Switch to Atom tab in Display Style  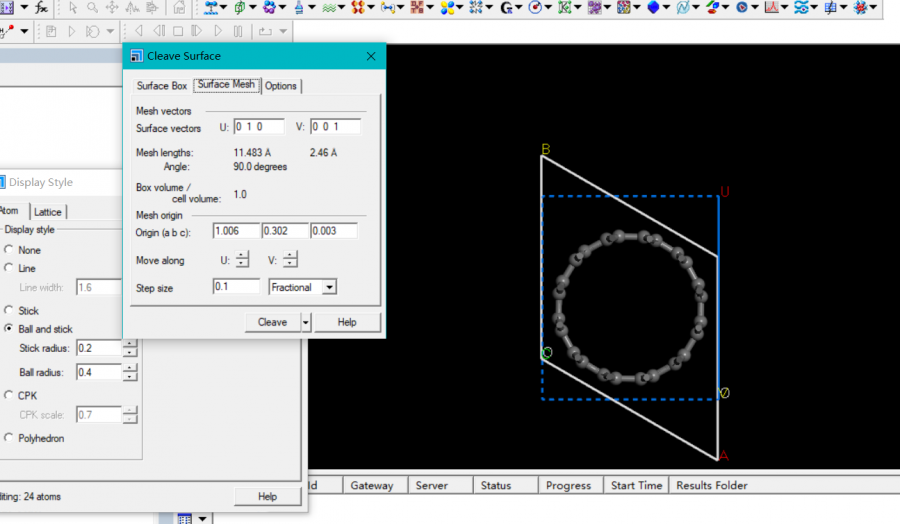click(x=10, y=211)
